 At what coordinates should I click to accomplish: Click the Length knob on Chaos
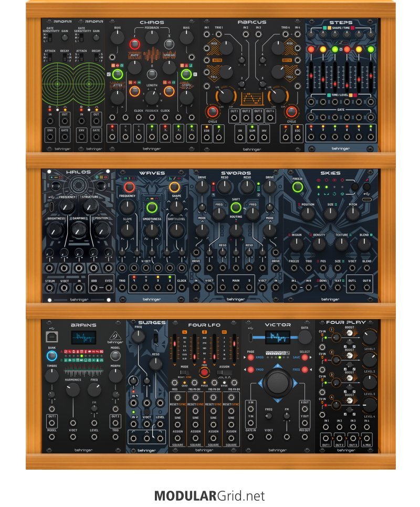pos(152,97)
